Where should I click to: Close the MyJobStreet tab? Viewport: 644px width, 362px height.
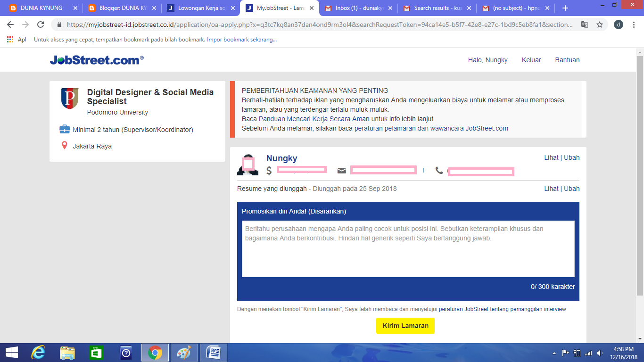[x=311, y=8]
